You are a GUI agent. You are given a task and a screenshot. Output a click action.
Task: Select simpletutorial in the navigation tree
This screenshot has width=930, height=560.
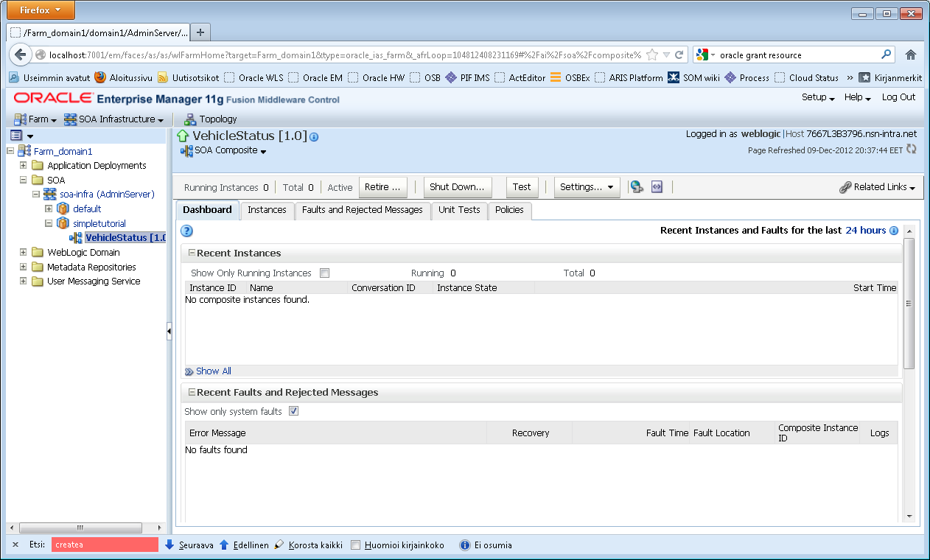point(99,223)
